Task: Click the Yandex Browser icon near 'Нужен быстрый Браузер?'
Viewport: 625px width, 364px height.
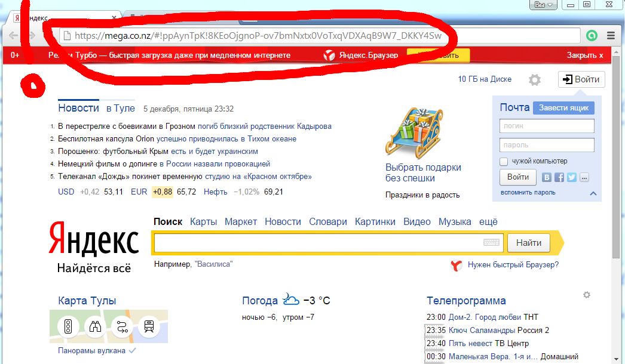Action: pyautogui.click(x=457, y=265)
